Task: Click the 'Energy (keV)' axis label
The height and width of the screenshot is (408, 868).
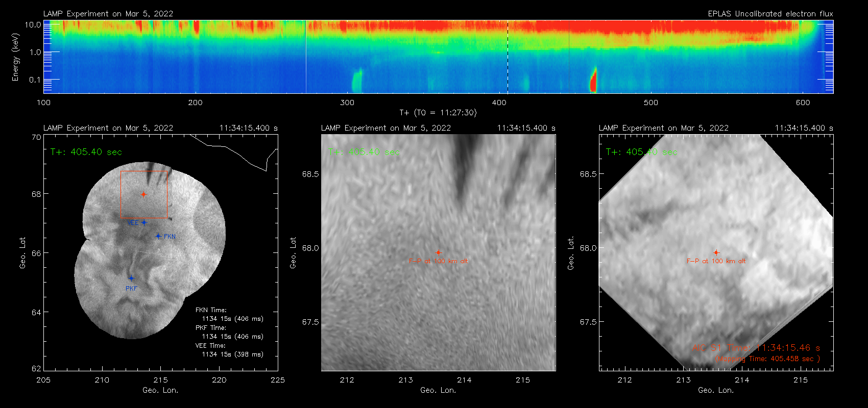Action: (x=15, y=57)
